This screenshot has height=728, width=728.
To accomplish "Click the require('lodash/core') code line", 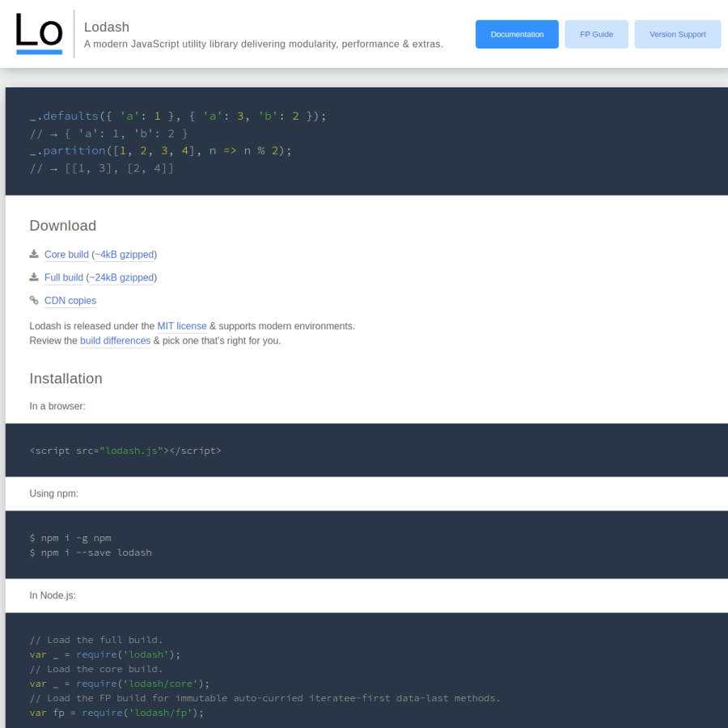I will pos(120,684).
